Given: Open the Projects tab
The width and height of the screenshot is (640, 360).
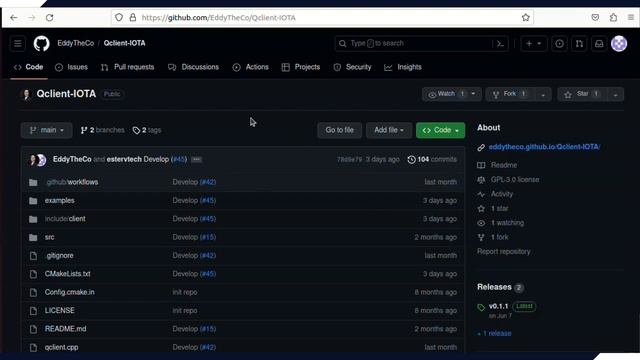Looking at the screenshot, I should pos(301,67).
